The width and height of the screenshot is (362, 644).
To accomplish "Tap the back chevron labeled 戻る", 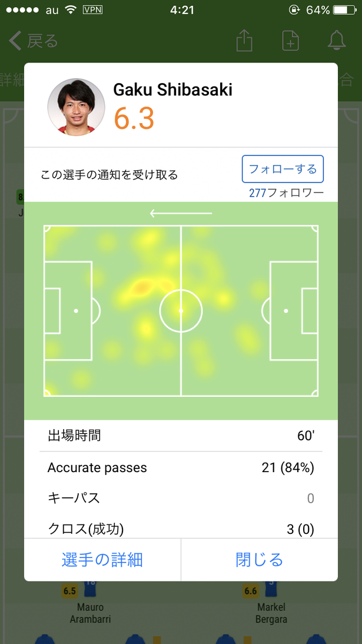I will coord(33,41).
